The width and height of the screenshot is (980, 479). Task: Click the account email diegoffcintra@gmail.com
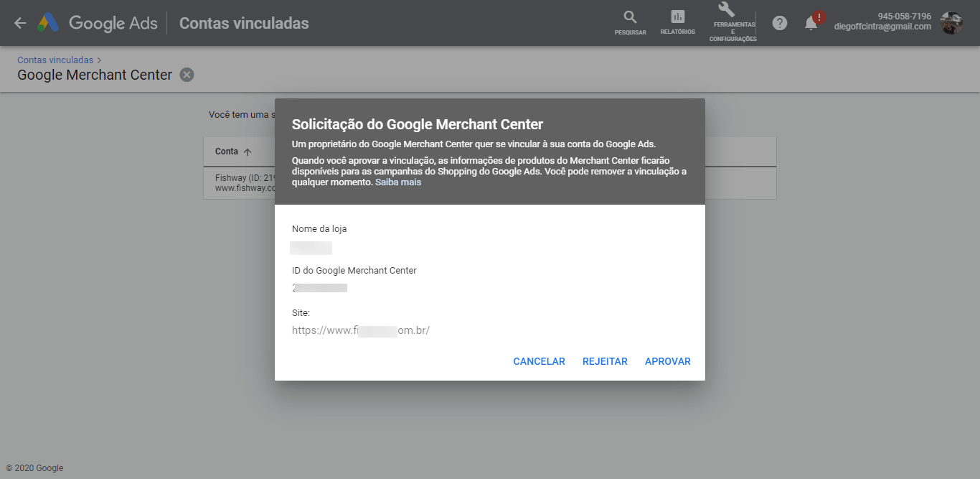pos(882,27)
